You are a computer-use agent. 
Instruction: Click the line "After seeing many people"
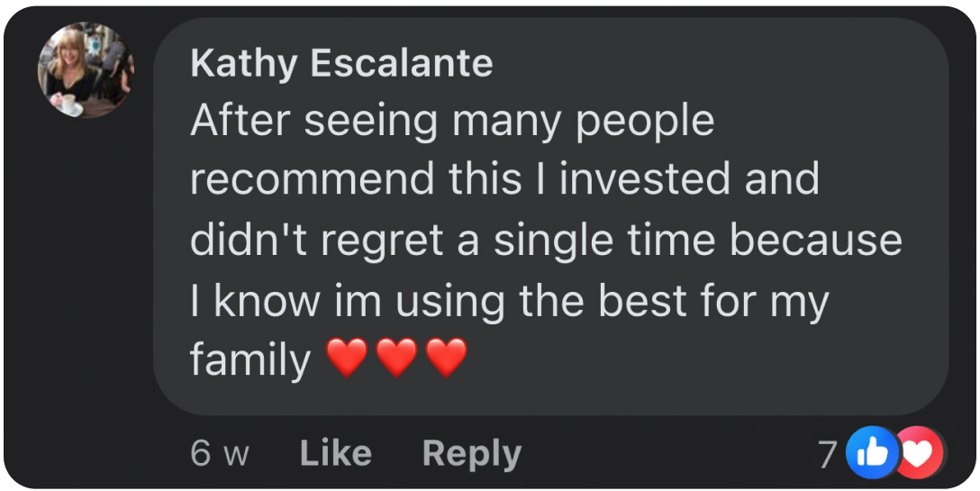click(x=450, y=121)
